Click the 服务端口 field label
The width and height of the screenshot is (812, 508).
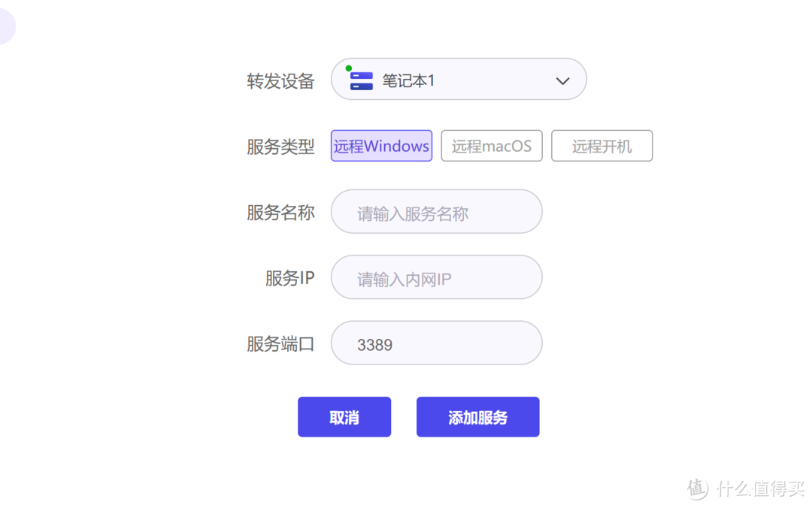click(280, 343)
